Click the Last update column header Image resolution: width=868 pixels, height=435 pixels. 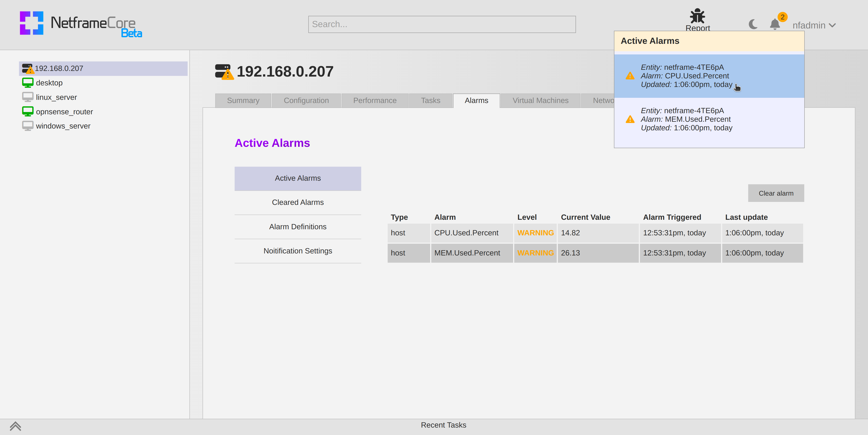coord(746,217)
